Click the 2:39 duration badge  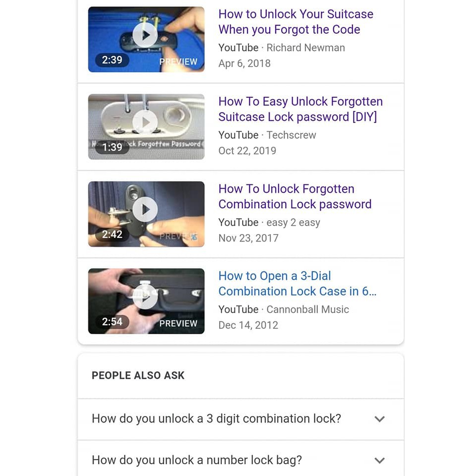coord(112,60)
